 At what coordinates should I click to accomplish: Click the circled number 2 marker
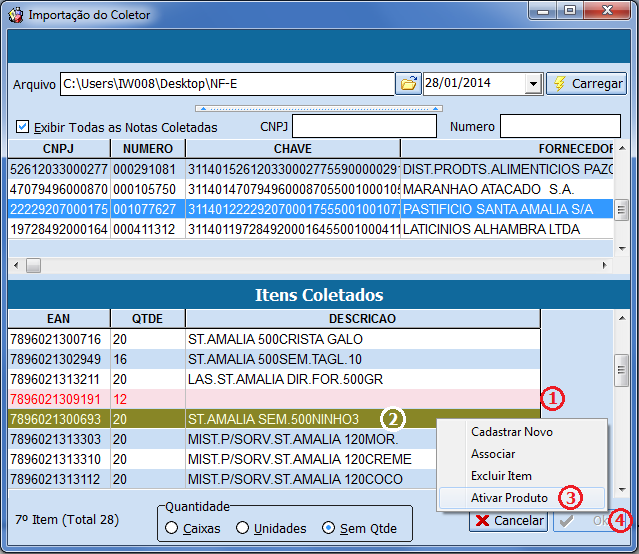[395, 418]
